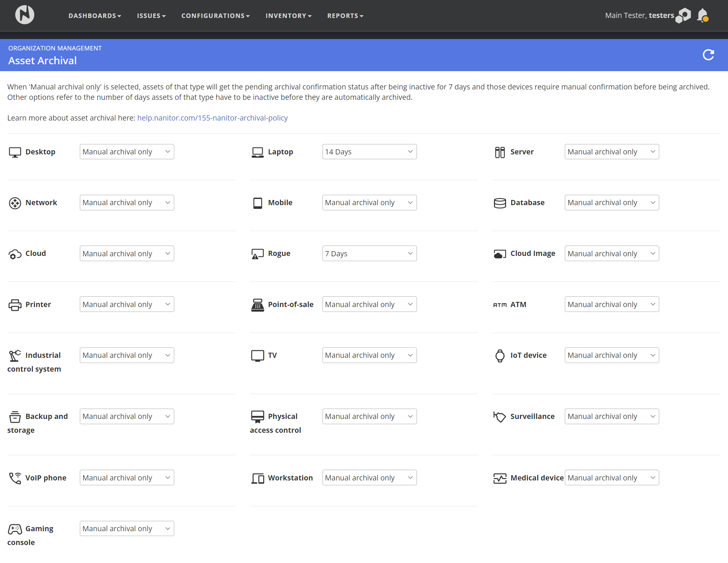Open the Inventory menu
The height and width of the screenshot is (563, 728).
tap(288, 16)
